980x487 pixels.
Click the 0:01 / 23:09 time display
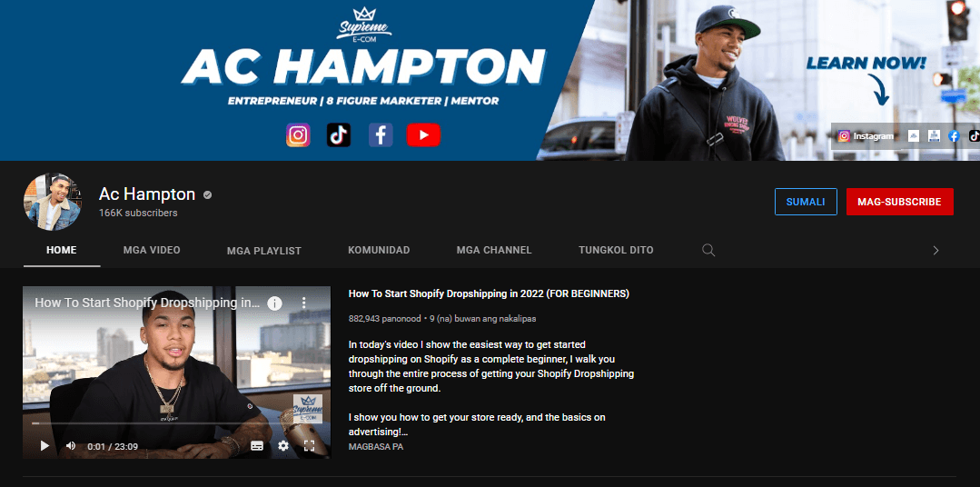pyautogui.click(x=113, y=446)
